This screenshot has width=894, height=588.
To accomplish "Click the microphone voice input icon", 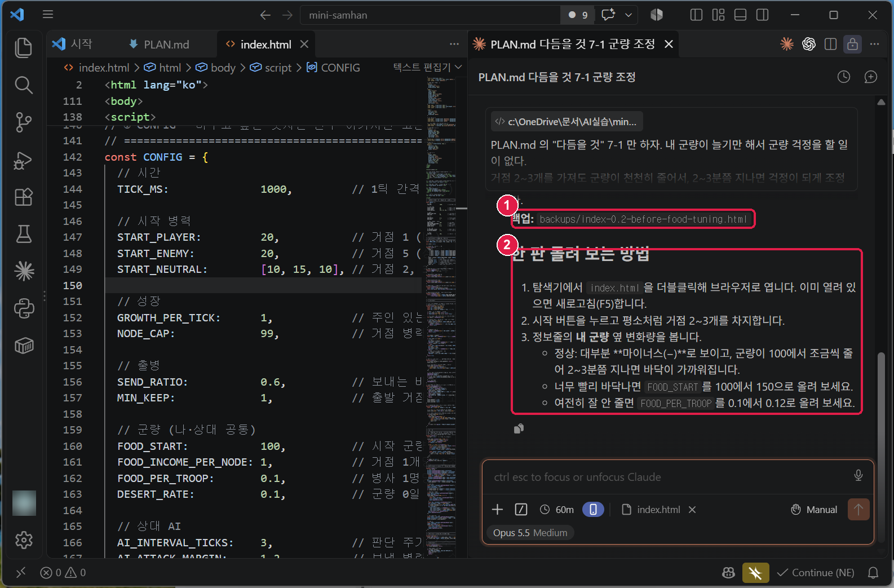I will (x=858, y=476).
